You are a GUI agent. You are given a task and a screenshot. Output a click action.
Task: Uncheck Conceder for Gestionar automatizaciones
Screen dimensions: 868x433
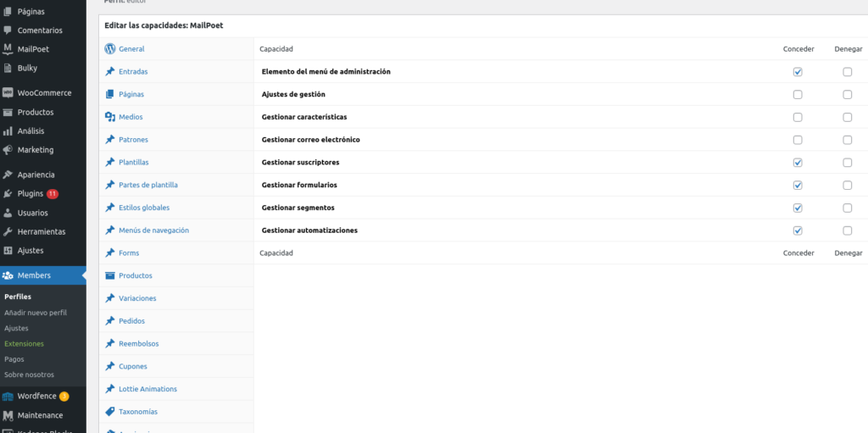click(x=798, y=230)
